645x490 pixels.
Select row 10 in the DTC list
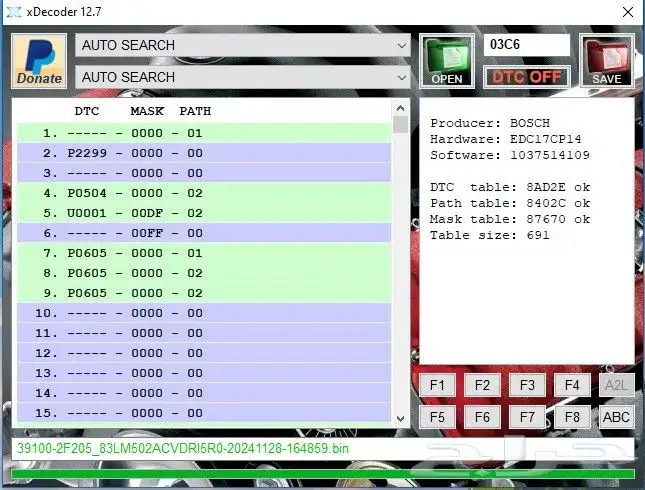pos(204,313)
